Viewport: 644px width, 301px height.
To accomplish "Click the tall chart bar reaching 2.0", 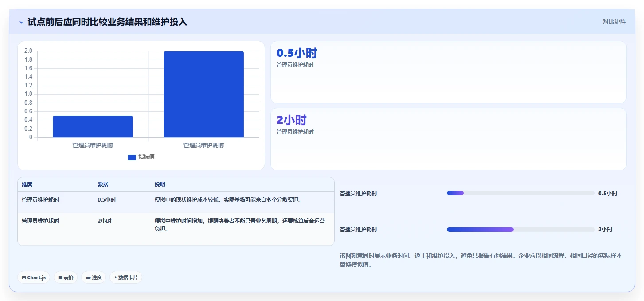I will [204, 94].
